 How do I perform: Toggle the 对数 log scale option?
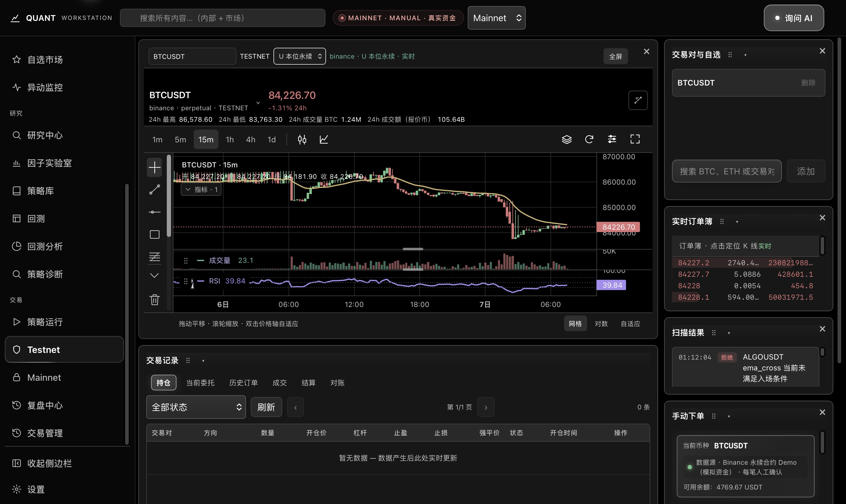[601, 324]
